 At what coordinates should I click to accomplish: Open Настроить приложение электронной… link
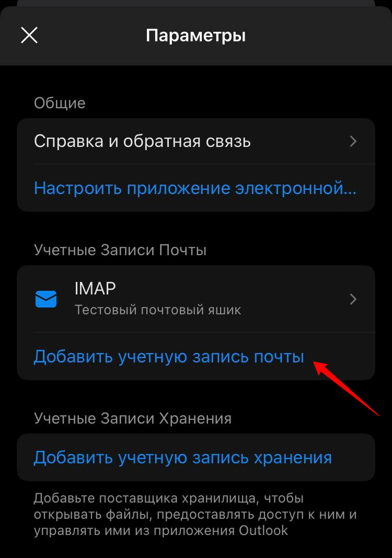195,188
